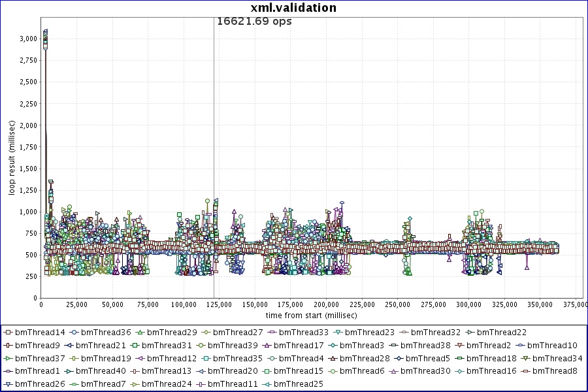
Task: Click the bmThread23 downward triangle legend marker
Action: [338, 333]
